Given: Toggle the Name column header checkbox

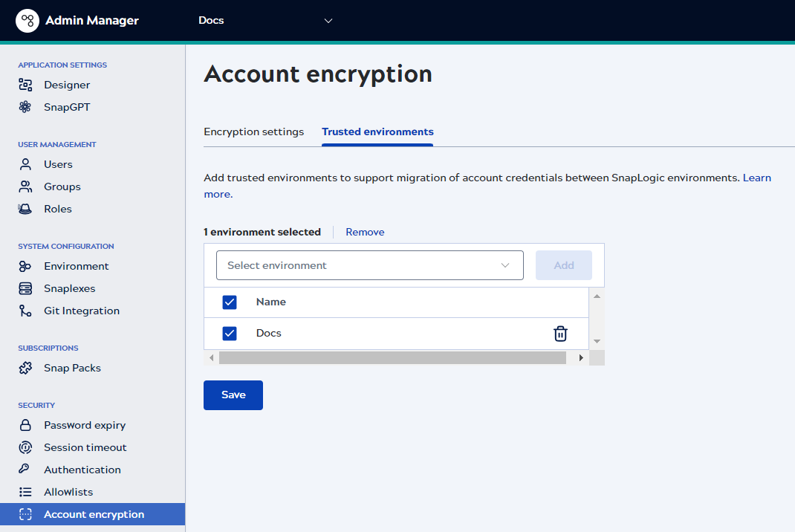Looking at the screenshot, I should 230,302.
